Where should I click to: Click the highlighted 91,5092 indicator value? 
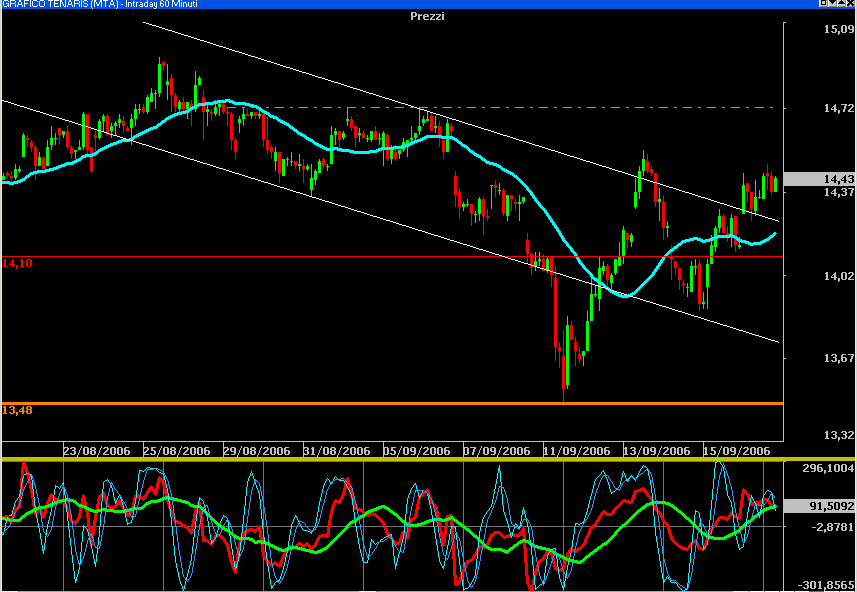click(x=820, y=506)
